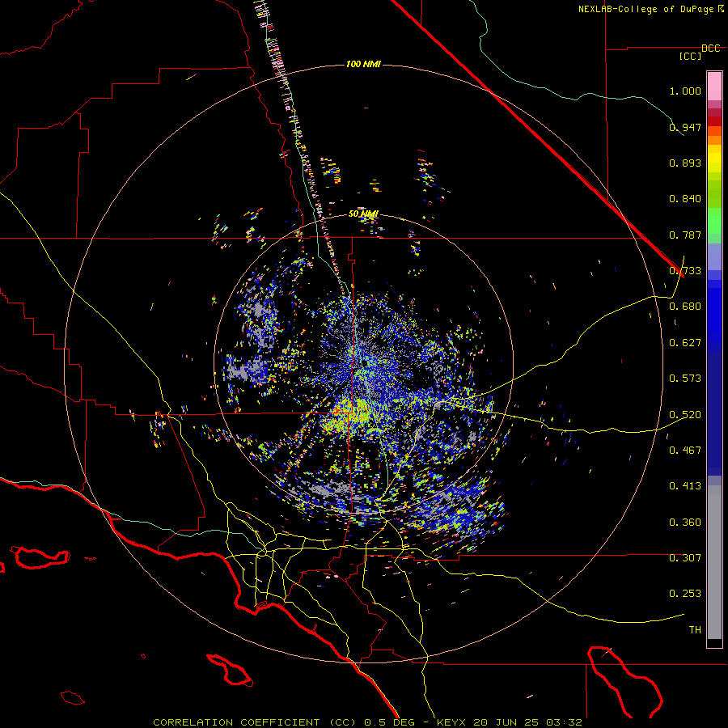Click the 0.947 scale value
This screenshot has height=728, width=728.
pos(685,127)
